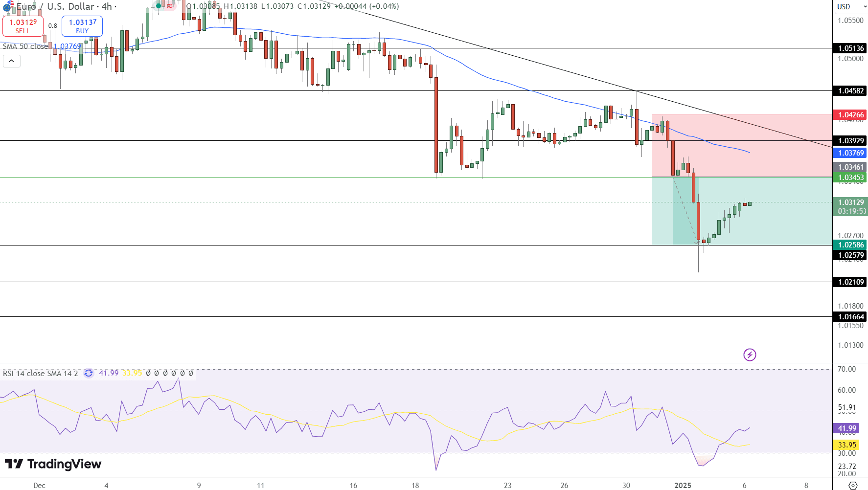Collapse the indicator legend with the up arrow

click(12, 61)
